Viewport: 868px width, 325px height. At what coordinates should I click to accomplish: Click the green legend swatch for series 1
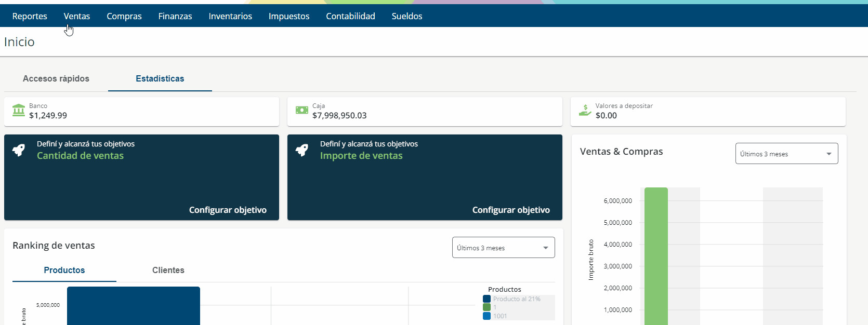coord(487,307)
